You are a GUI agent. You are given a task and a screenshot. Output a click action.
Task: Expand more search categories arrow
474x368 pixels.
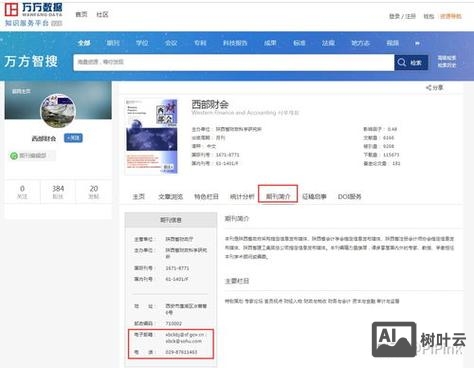[x=417, y=43]
